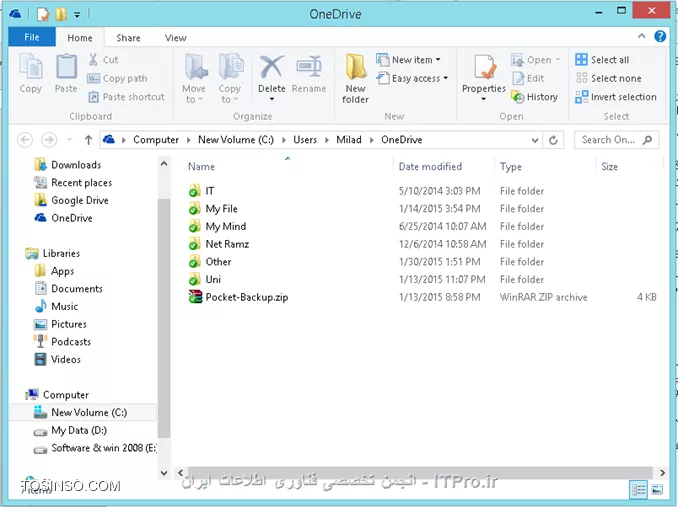Click the title bar new folder icon

[61, 14]
